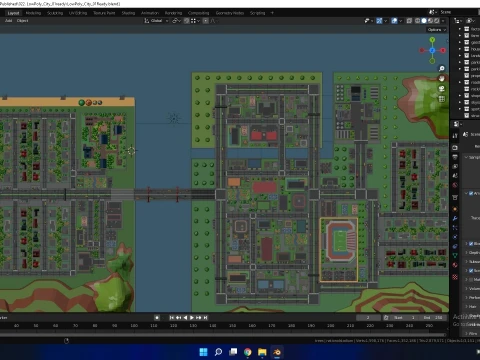Open the Material properties tab

pyautogui.click(x=455, y=265)
